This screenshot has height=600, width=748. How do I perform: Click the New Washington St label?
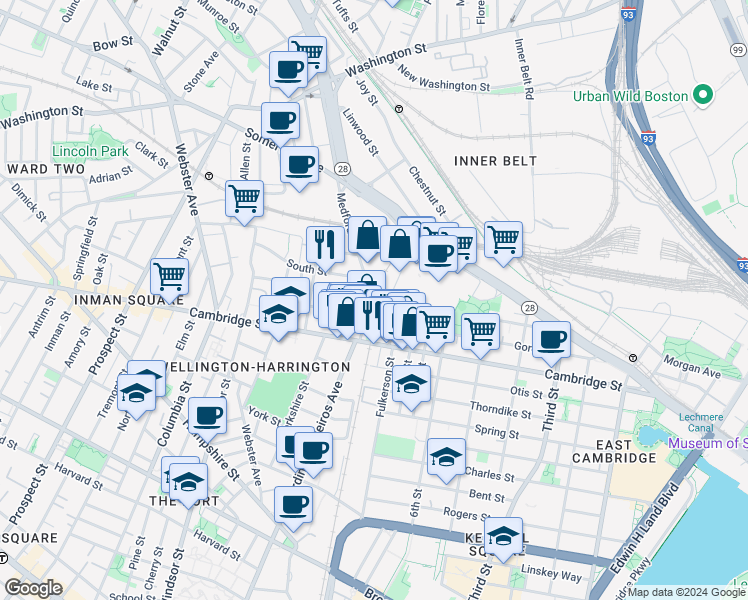pyautogui.click(x=444, y=79)
